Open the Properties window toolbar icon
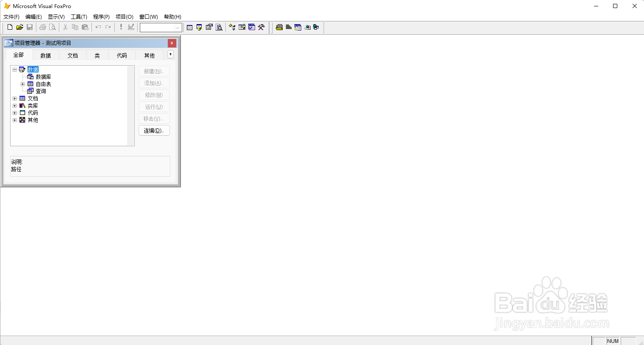The width and height of the screenshot is (644, 345). (209, 27)
